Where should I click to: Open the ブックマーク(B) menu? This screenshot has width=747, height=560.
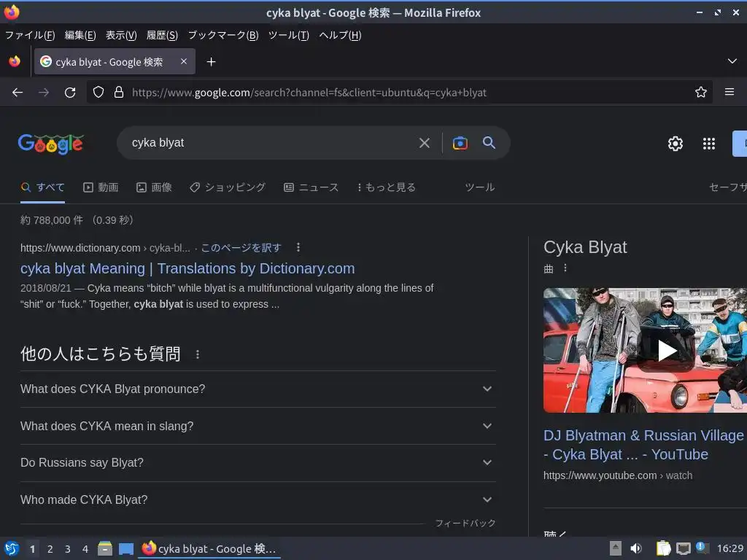click(x=223, y=35)
